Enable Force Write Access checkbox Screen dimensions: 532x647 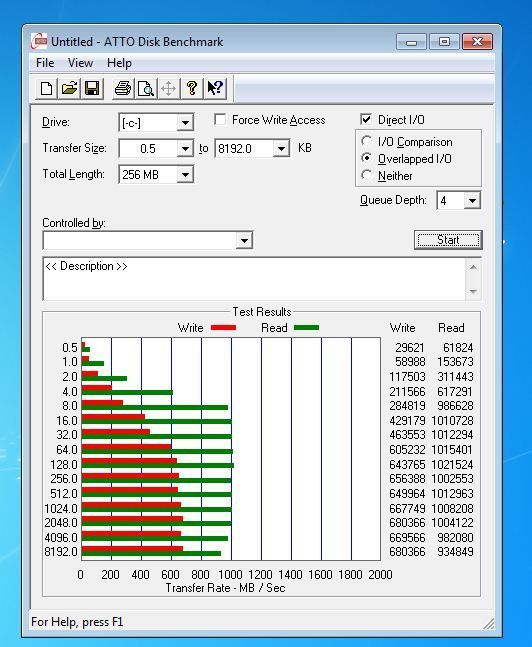pyautogui.click(x=220, y=120)
